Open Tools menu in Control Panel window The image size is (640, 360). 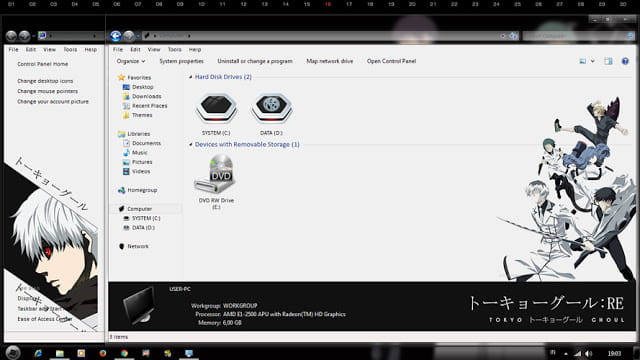(x=70, y=49)
